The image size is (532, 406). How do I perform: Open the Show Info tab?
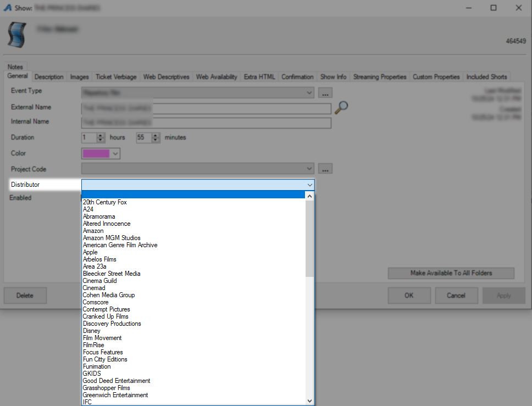pos(334,77)
